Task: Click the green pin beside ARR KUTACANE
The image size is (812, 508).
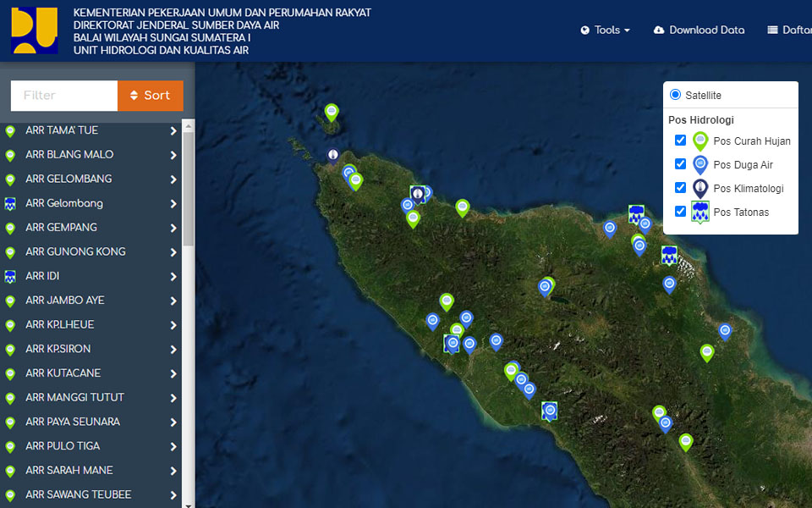Action: pos(10,373)
